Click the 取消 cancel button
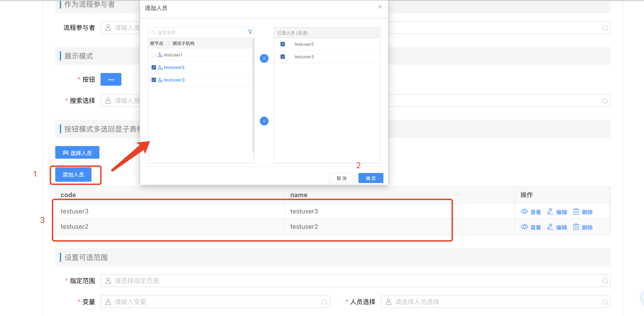This screenshot has width=644, height=316. tap(341, 178)
